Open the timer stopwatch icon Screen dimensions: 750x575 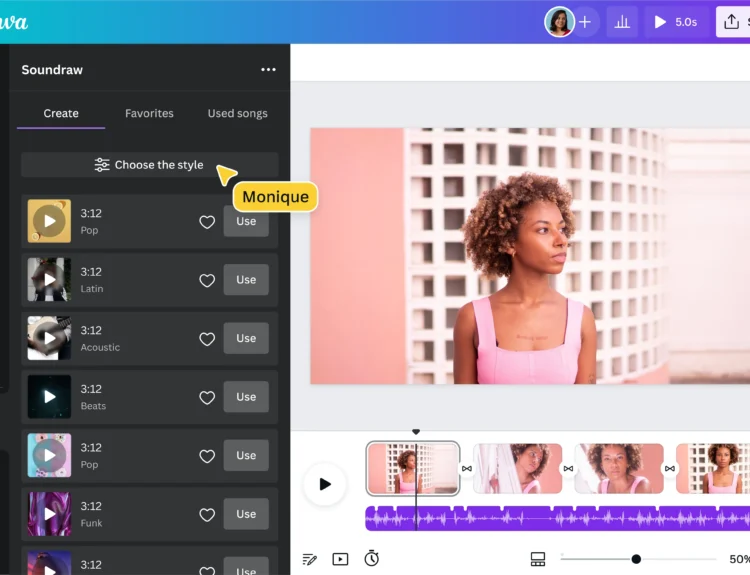point(372,558)
